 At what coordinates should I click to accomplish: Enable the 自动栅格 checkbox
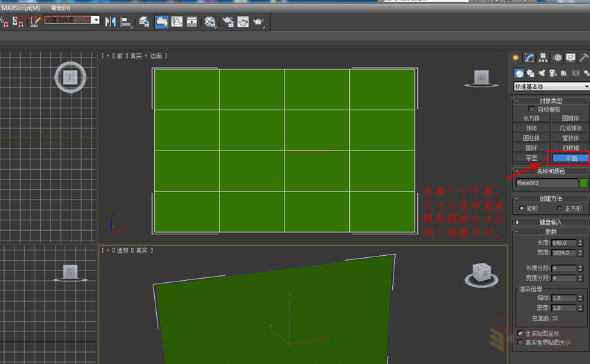tap(532, 110)
